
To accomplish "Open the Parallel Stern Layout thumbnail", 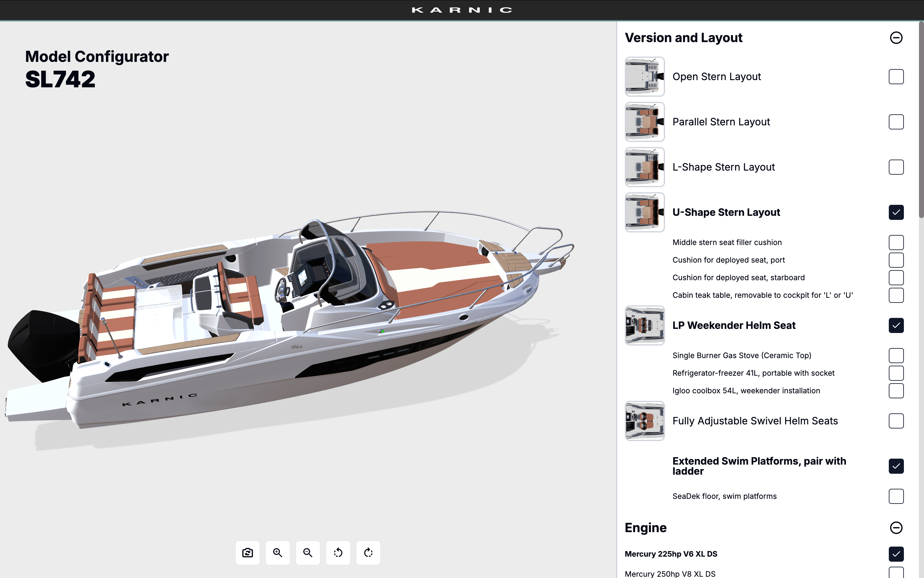I will (645, 122).
